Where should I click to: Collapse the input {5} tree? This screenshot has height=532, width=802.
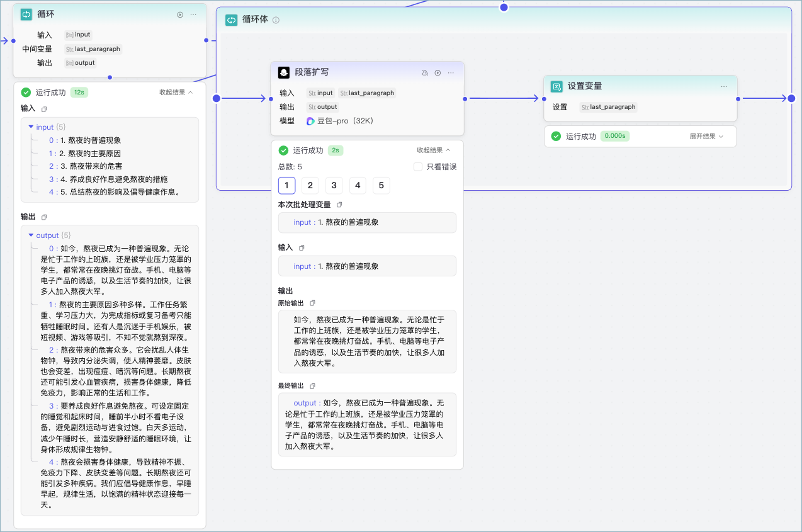pos(31,127)
